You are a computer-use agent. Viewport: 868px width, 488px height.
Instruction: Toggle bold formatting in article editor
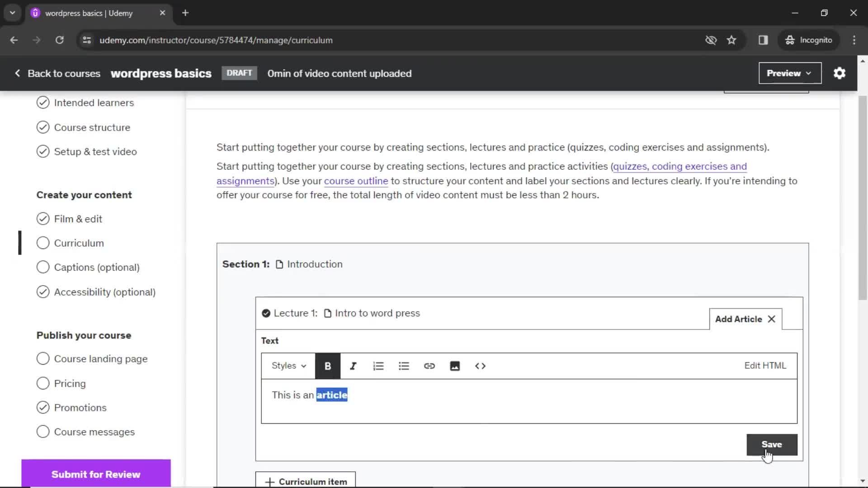[x=328, y=366]
